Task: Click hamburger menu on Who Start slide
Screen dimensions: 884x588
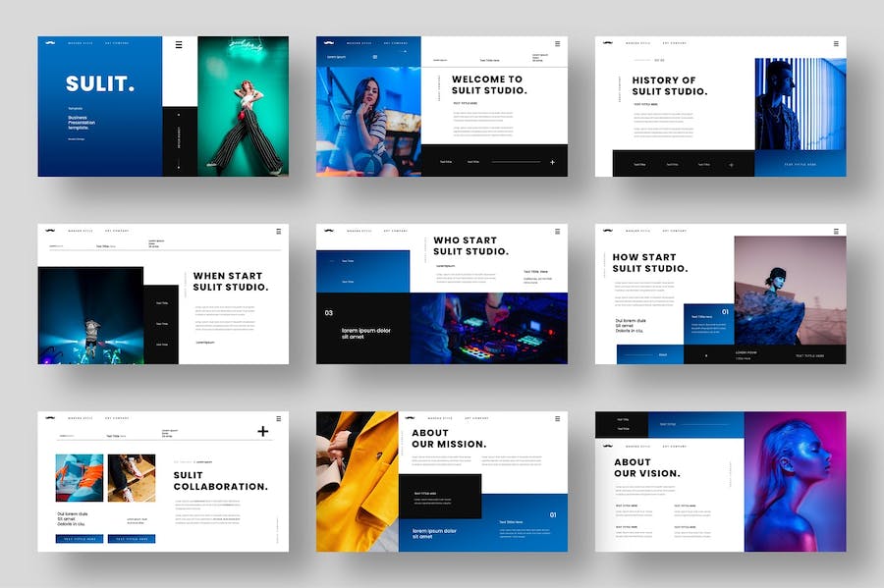Action: click(557, 232)
